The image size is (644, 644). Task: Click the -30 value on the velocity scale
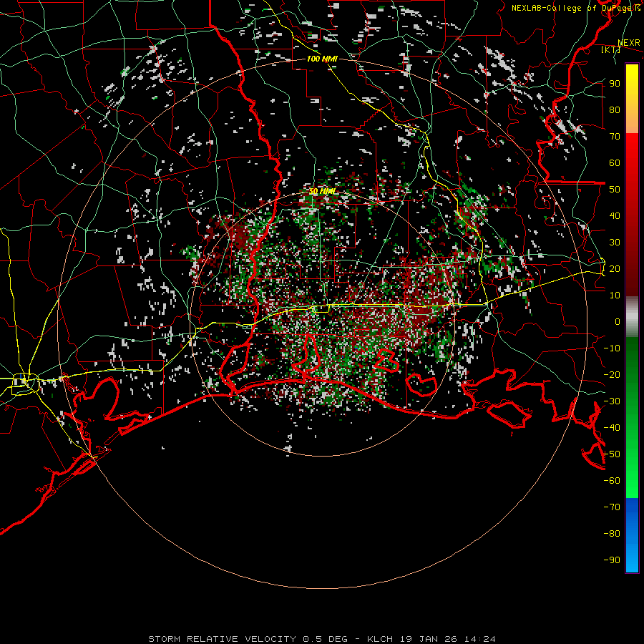[612, 401]
